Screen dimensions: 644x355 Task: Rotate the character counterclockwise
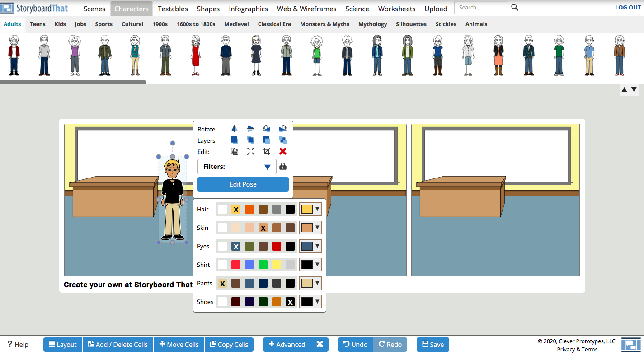pos(266,128)
